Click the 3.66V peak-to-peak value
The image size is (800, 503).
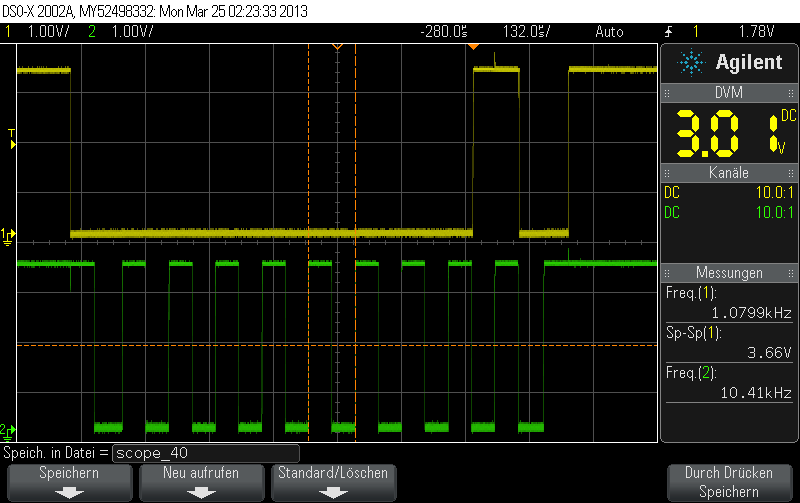(769, 353)
